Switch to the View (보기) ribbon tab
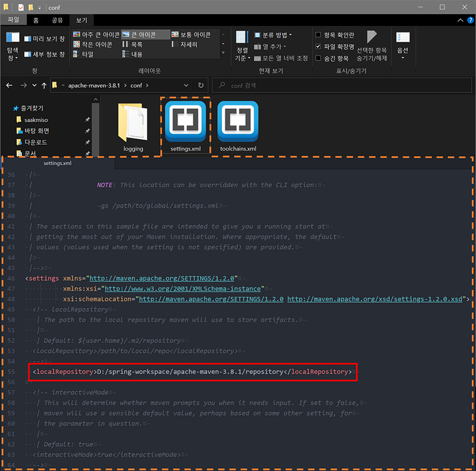Viewport: 476px width, 471px height. tap(81, 20)
